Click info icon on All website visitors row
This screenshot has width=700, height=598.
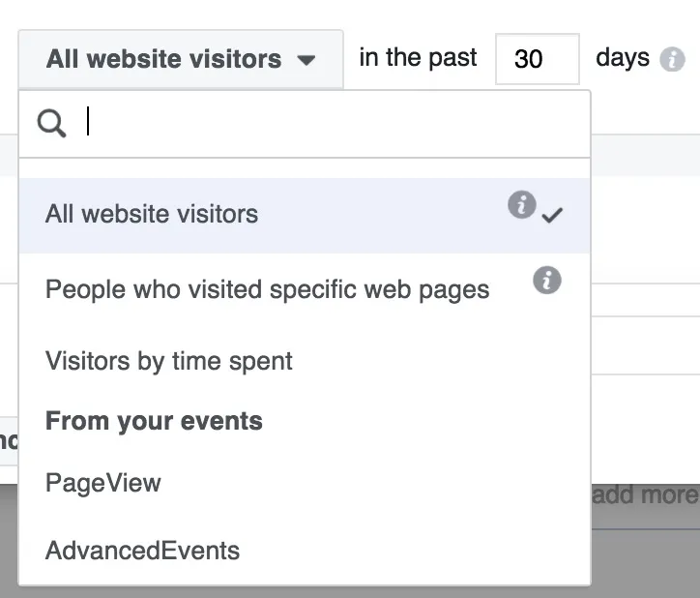[x=521, y=205]
